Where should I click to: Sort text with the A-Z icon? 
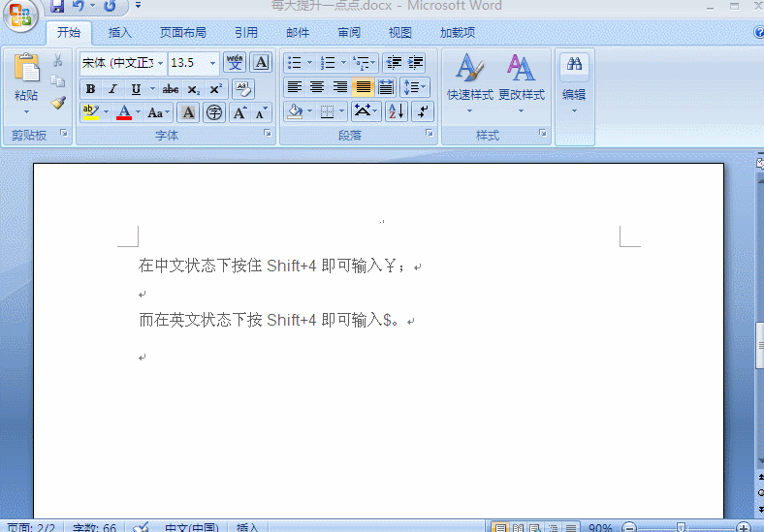point(397,111)
